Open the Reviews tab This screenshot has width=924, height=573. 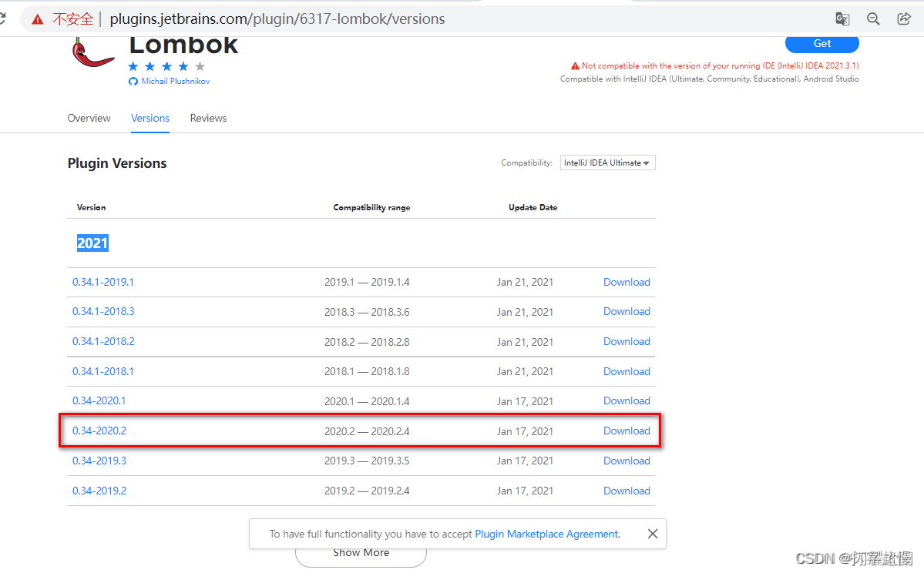click(x=208, y=118)
